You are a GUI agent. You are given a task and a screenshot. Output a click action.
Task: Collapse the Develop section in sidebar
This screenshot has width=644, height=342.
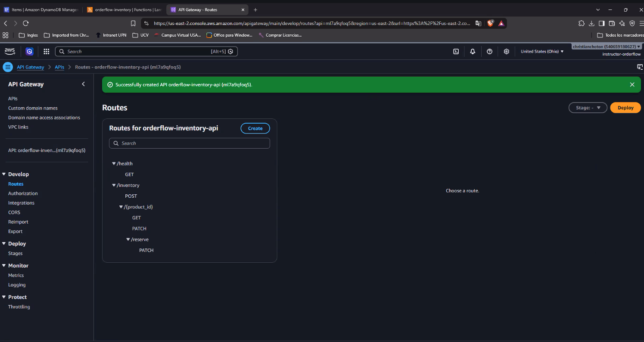pyautogui.click(x=4, y=174)
